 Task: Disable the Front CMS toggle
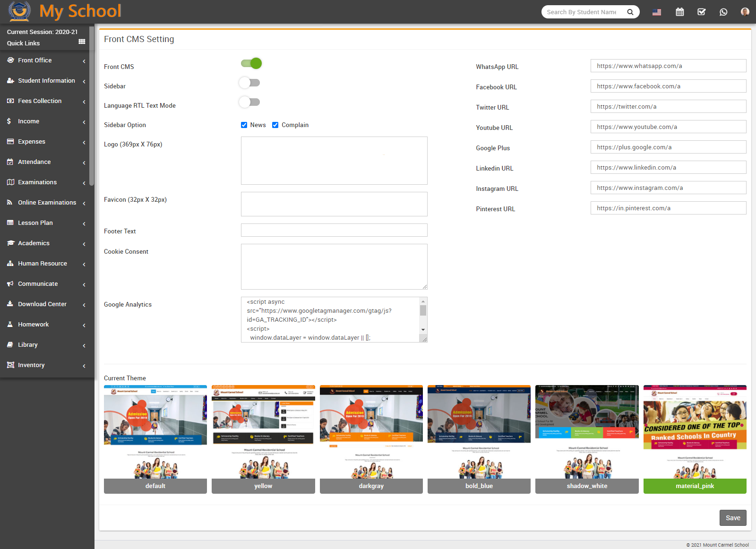(x=250, y=63)
